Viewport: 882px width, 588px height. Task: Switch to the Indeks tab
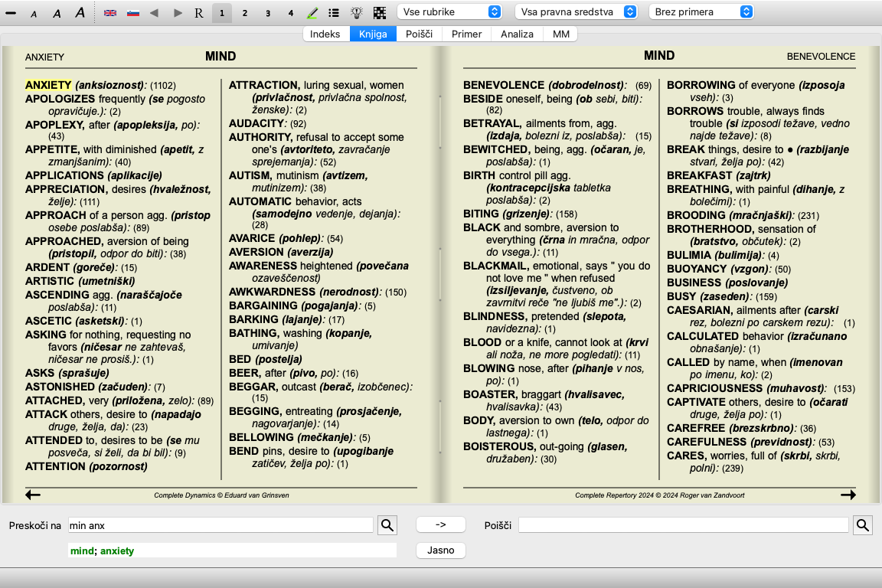pos(325,34)
